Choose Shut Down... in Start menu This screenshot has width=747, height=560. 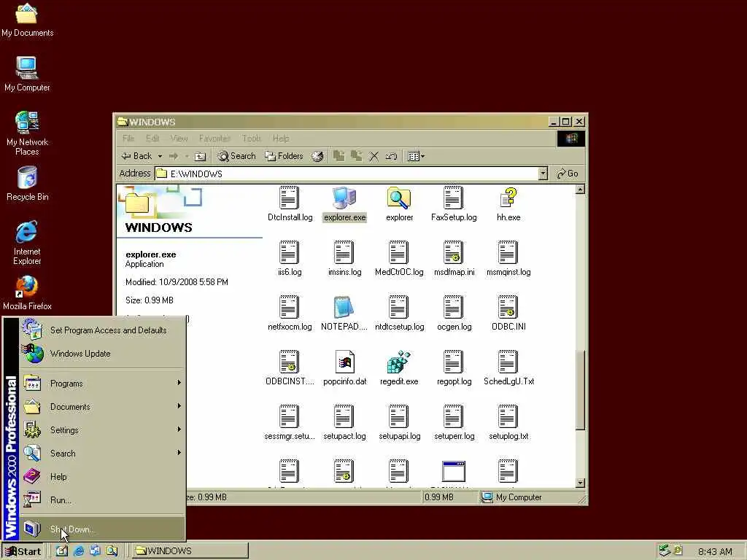click(102, 529)
